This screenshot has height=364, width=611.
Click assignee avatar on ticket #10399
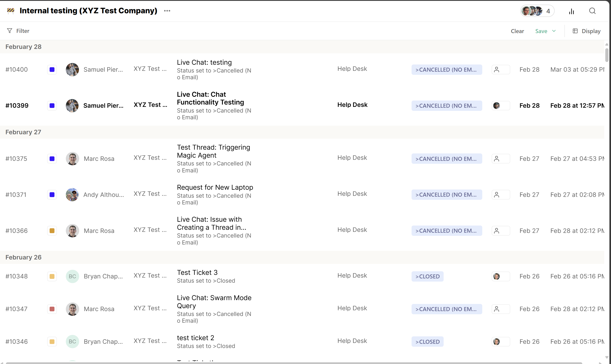497,106
